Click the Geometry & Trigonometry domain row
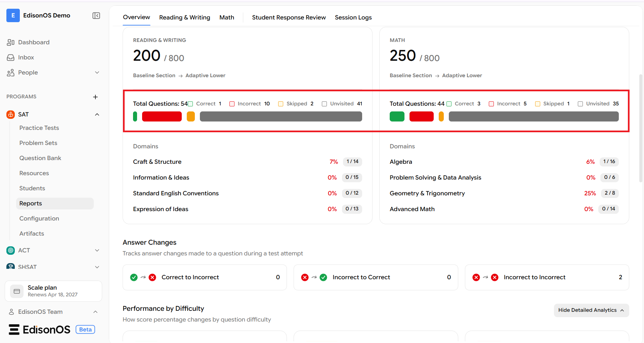644x343 pixels. [x=504, y=193]
